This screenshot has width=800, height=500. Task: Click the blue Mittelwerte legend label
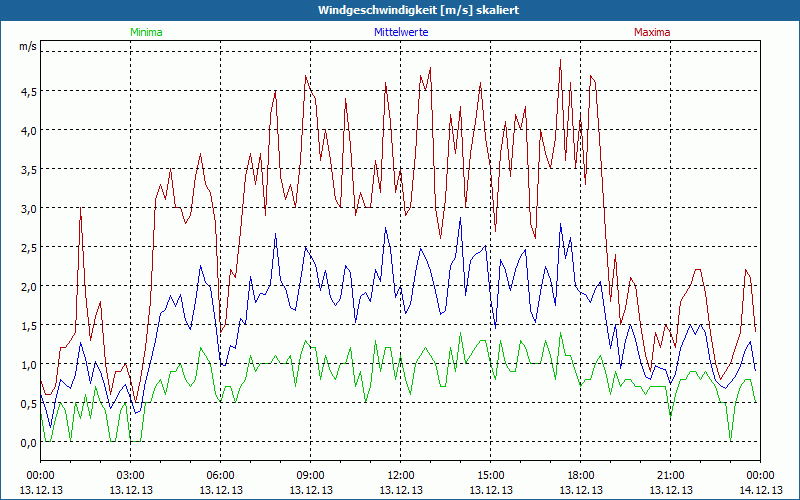[x=401, y=32]
